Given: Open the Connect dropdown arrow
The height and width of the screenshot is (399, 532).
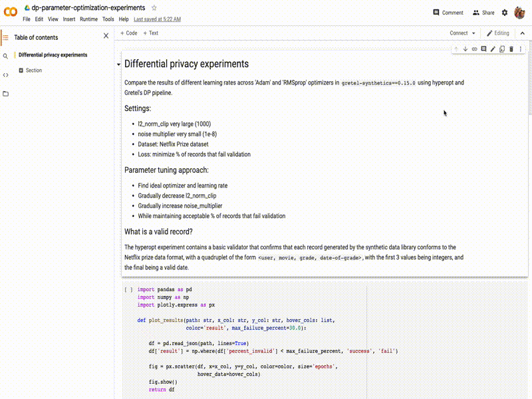Looking at the screenshot, I should [x=473, y=33].
